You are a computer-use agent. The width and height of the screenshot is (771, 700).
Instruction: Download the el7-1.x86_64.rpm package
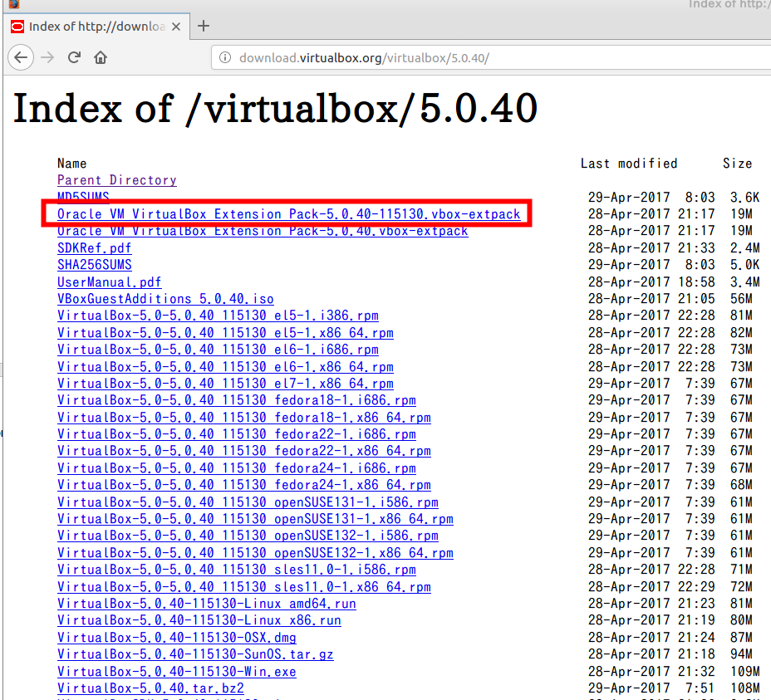tap(225, 384)
